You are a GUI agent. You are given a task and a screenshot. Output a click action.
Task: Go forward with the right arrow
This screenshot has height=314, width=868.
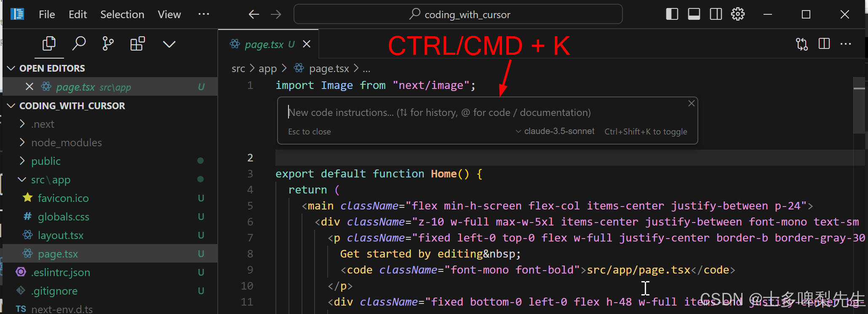tap(276, 14)
